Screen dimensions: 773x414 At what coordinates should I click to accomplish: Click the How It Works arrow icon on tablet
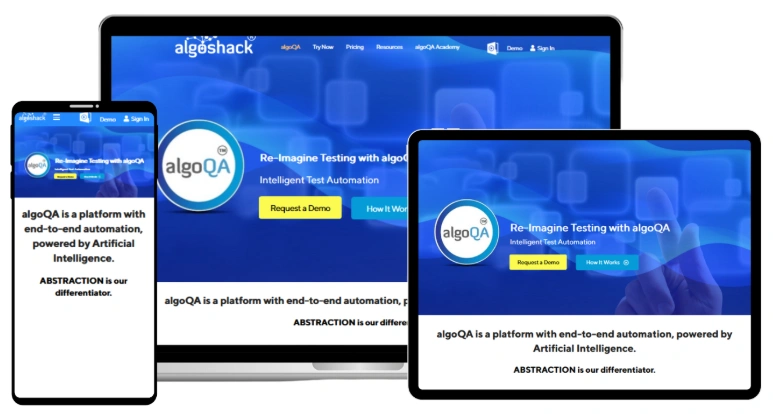click(x=626, y=263)
